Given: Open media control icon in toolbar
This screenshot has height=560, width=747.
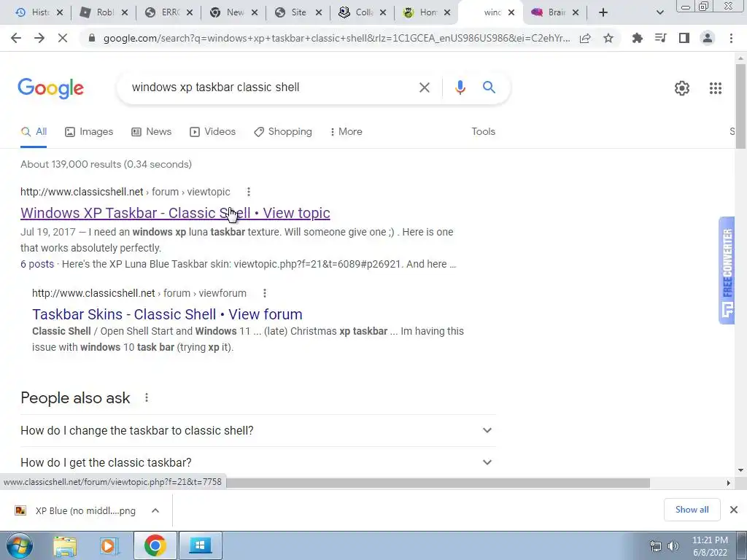Looking at the screenshot, I should (x=660, y=38).
